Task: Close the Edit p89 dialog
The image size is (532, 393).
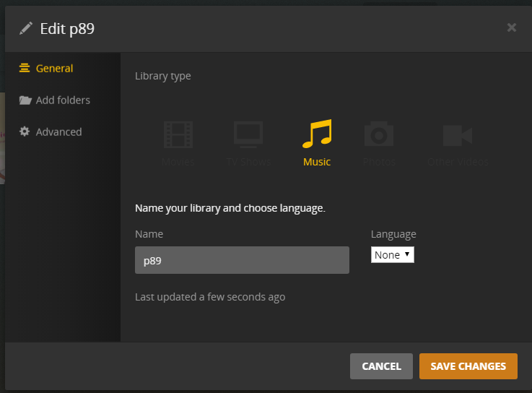Action: (512, 27)
